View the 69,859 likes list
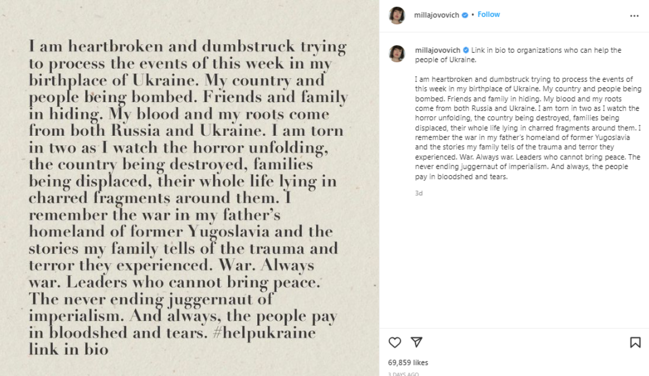The width and height of the screenshot is (649, 376). (x=408, y=362)
